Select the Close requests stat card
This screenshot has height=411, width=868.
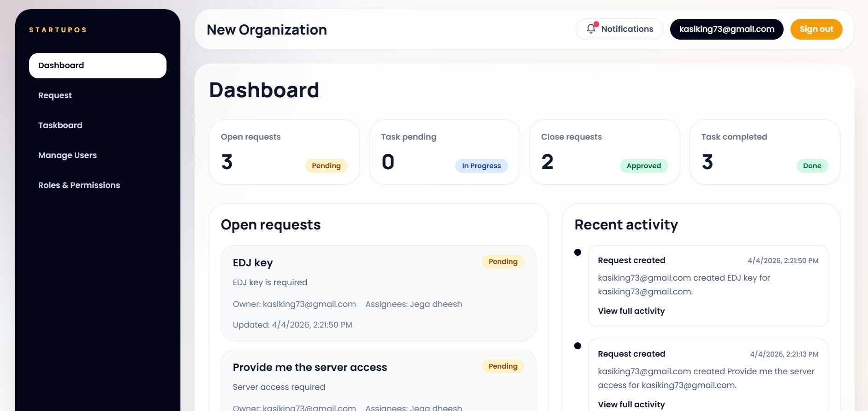[x=604, y=152]
